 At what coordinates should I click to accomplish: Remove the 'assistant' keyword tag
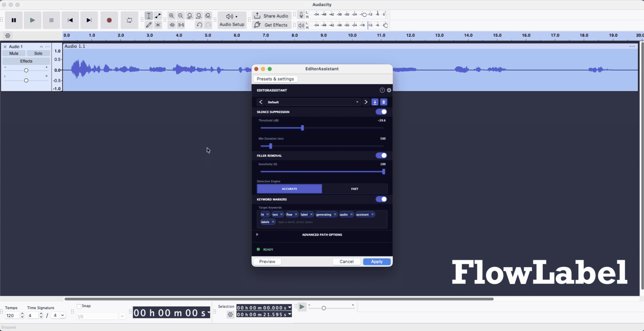click(372, 214)
